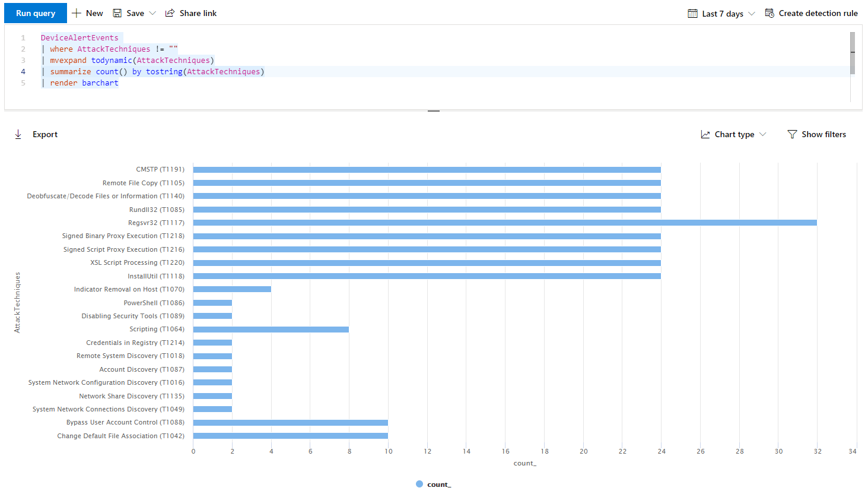Open Create detection rule
Viewport: 868px width, 494px height.
pyautogui.click(x=818, y=13)
